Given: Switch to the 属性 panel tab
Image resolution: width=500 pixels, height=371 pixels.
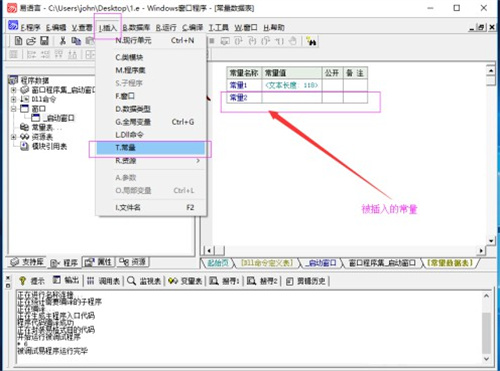Looking at the screenshot, I should click(99, 262).
